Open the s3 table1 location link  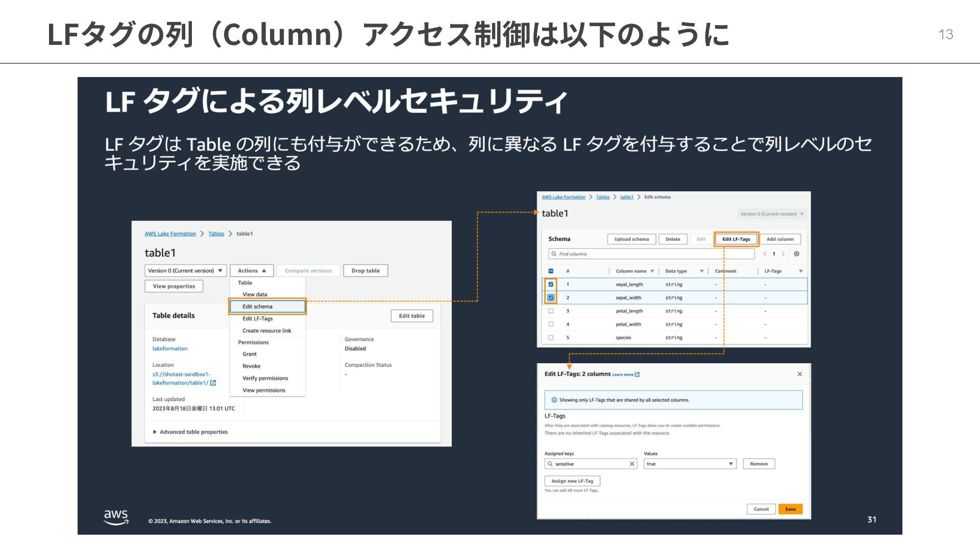coord(181,379)
